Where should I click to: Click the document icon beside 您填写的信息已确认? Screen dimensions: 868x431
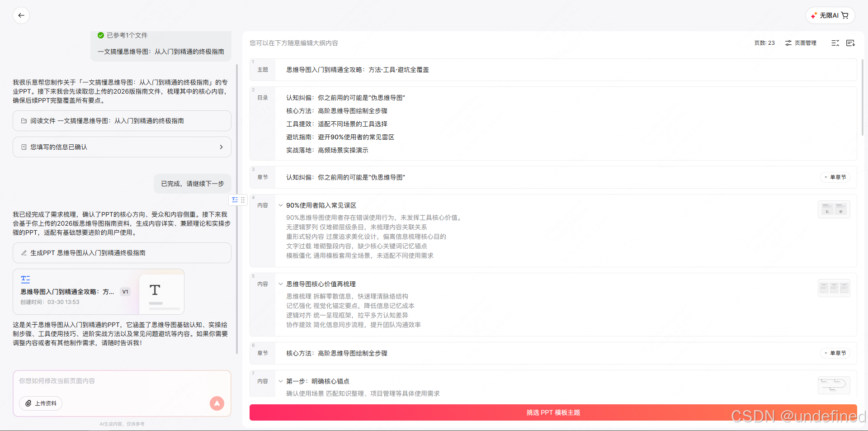[24, 147]
